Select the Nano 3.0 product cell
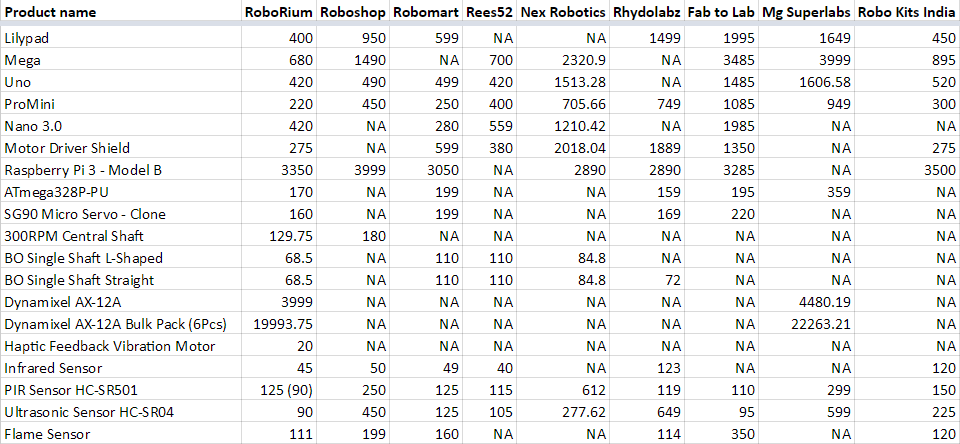 coord(120,126)
